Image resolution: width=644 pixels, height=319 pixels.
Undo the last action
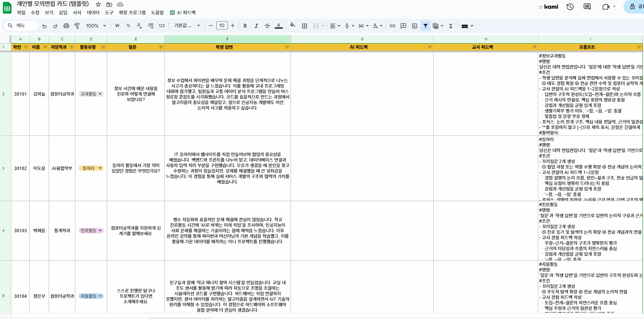(x=44, y=26)
